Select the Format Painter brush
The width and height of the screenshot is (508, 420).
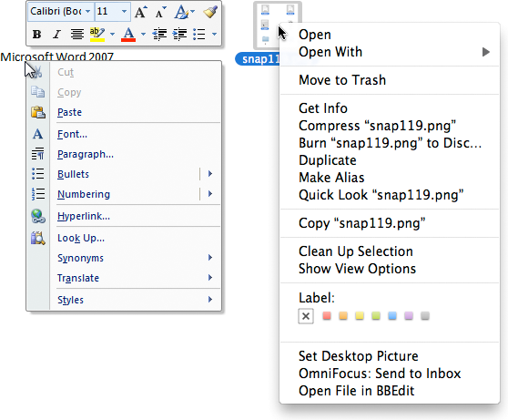[210, 13]
